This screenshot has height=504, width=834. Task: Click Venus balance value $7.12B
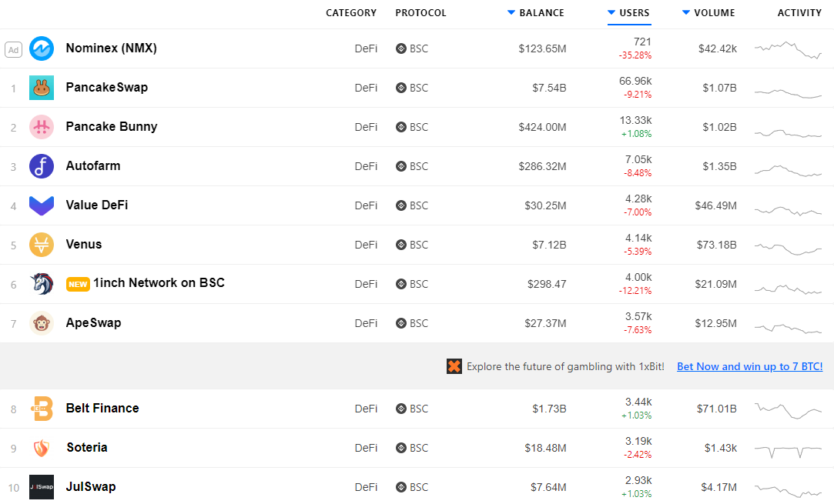549,245
